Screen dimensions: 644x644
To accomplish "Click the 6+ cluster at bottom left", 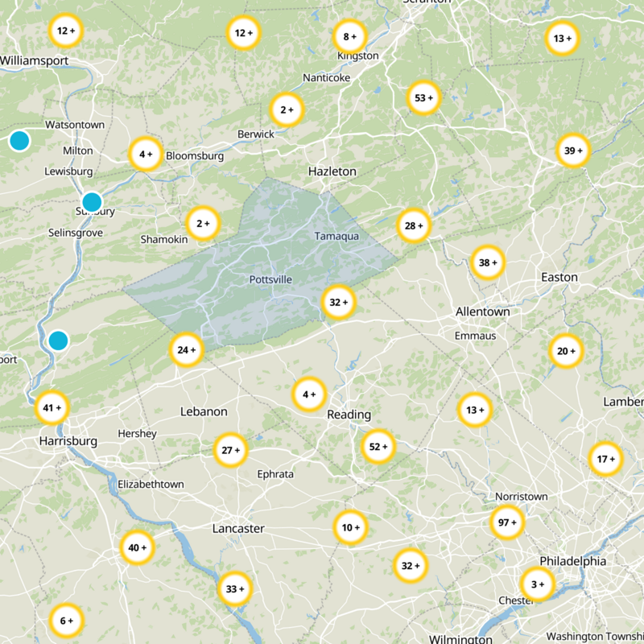I will pos(66,621).
